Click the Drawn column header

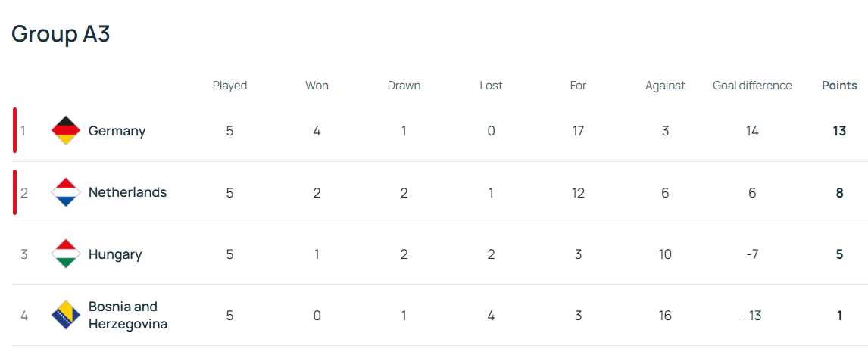[x=404, y=86]
